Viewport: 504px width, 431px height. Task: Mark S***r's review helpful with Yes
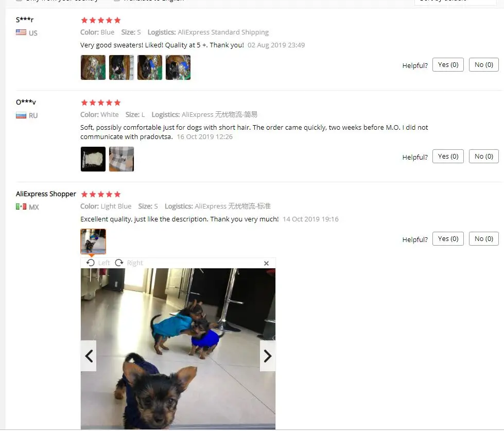pos(448,64)
